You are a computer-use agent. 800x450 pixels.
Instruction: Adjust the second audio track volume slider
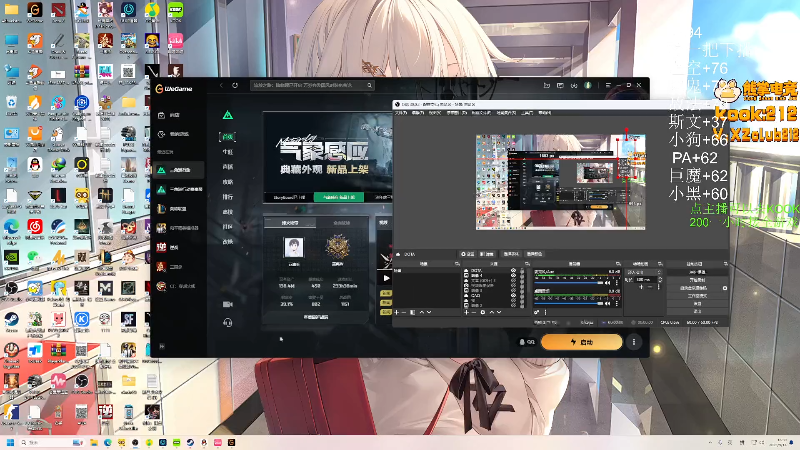coord(568,304)
